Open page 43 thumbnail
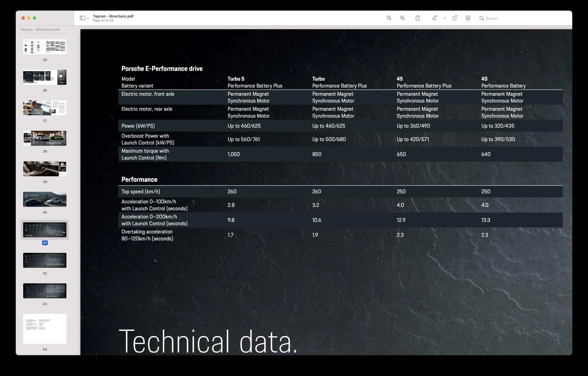Screen dimensions: 588x376 point(45,291)
